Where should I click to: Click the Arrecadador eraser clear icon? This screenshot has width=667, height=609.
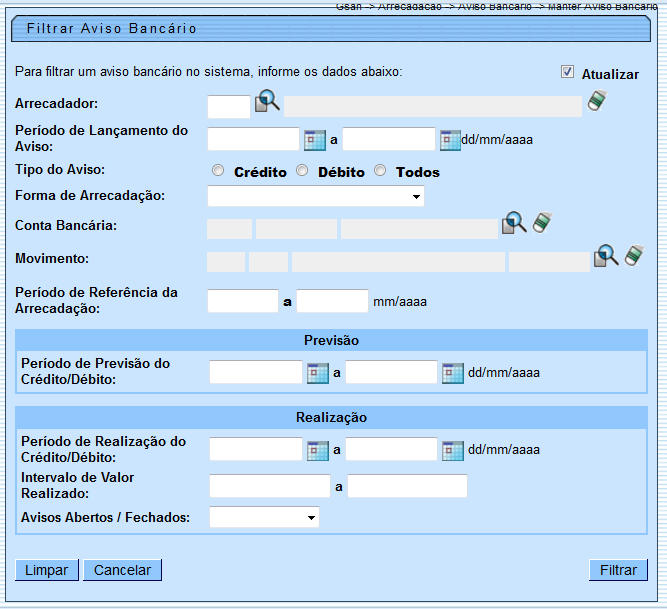pos(596,101)
